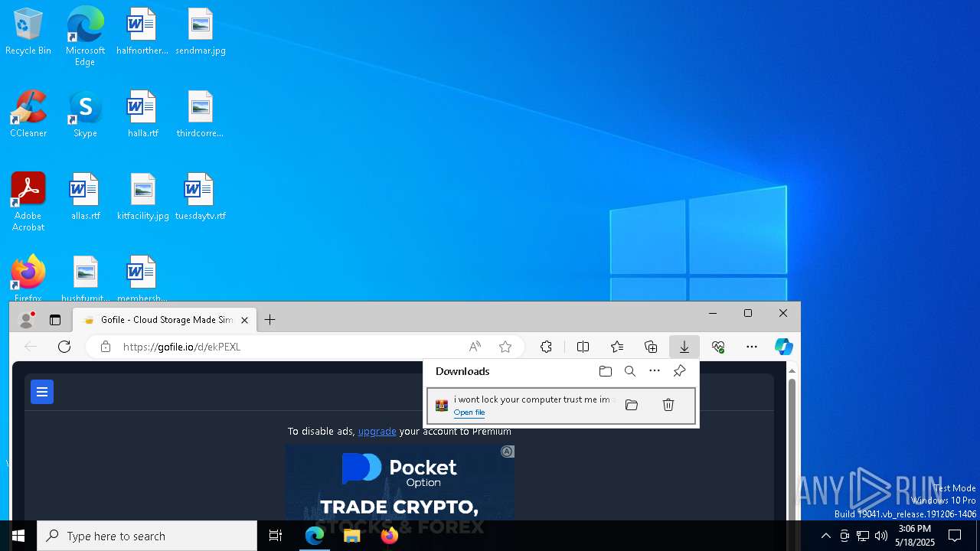Click the upgrade account link
Screen dimensions: 980x551
377,432
